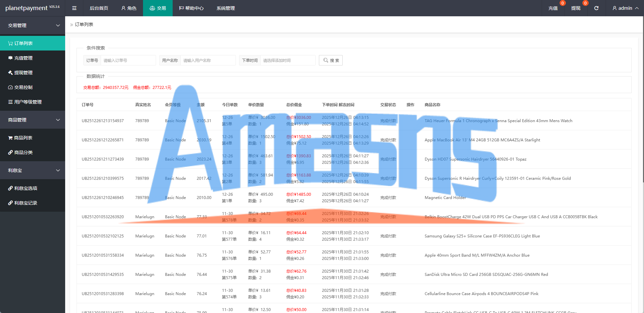644x313 pixels.
Task: Open 商品列表 in the sidebar
Action: pos(33,138)
